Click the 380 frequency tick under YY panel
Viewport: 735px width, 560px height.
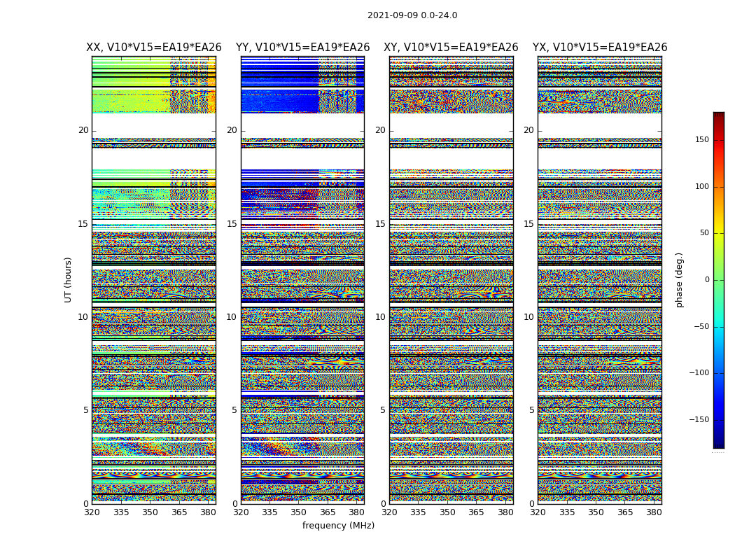(357, 512)
